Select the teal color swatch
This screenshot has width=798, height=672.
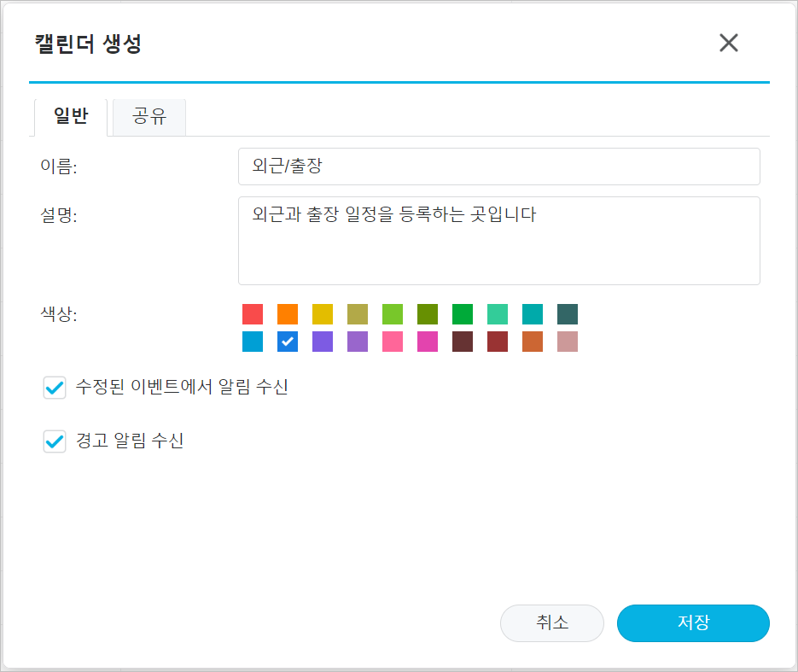533,314
